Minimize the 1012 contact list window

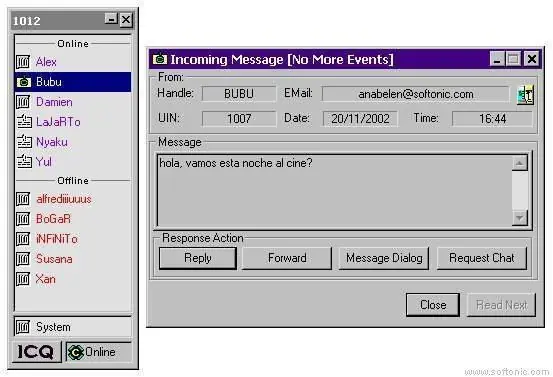click(x=111, y=19)
